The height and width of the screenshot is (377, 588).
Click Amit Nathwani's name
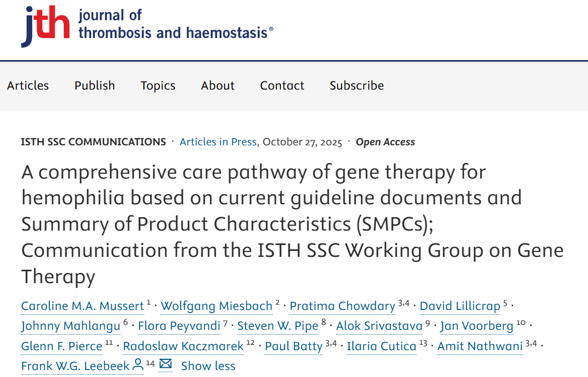coord(480,346)
